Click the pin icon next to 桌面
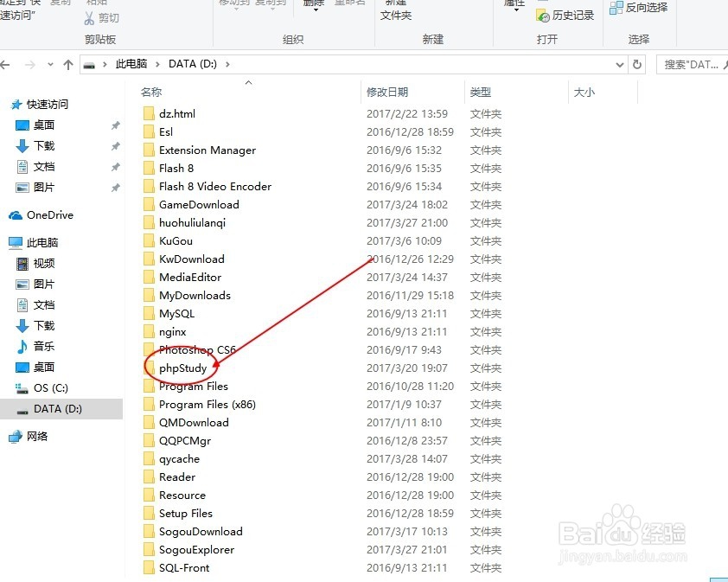Viewport: 728px width, 582px height. click(116, 125)
